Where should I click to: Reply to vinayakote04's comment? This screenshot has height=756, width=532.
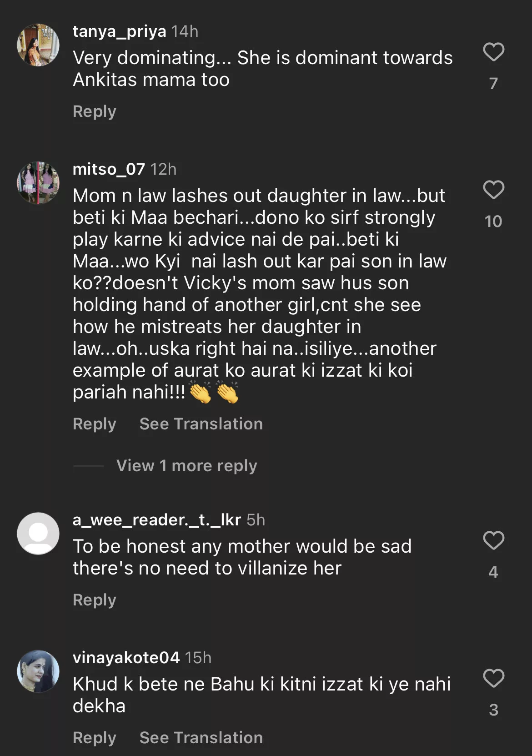[95, 738]
